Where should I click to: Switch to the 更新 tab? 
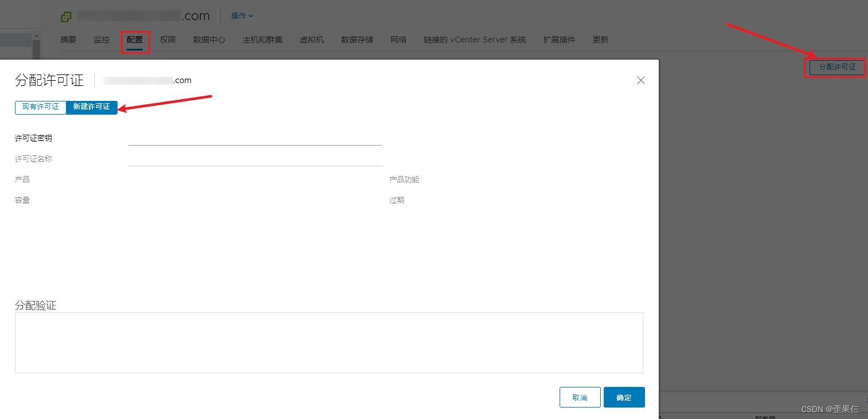[600, 40]
